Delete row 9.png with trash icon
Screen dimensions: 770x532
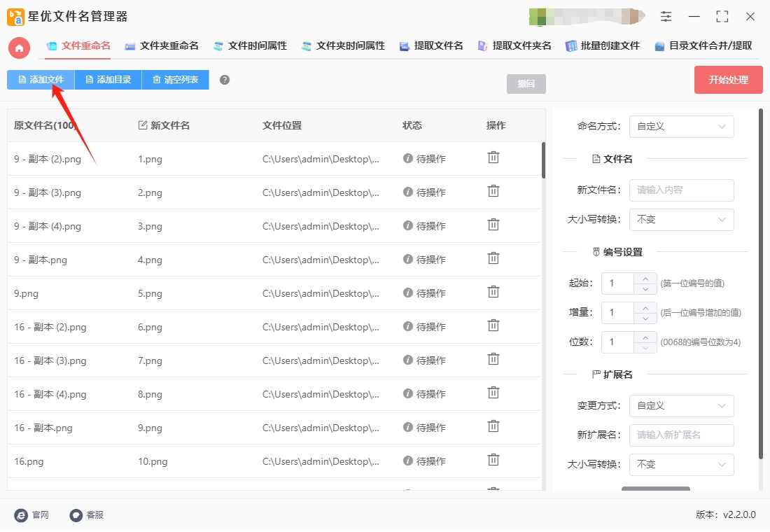[493, 293]
